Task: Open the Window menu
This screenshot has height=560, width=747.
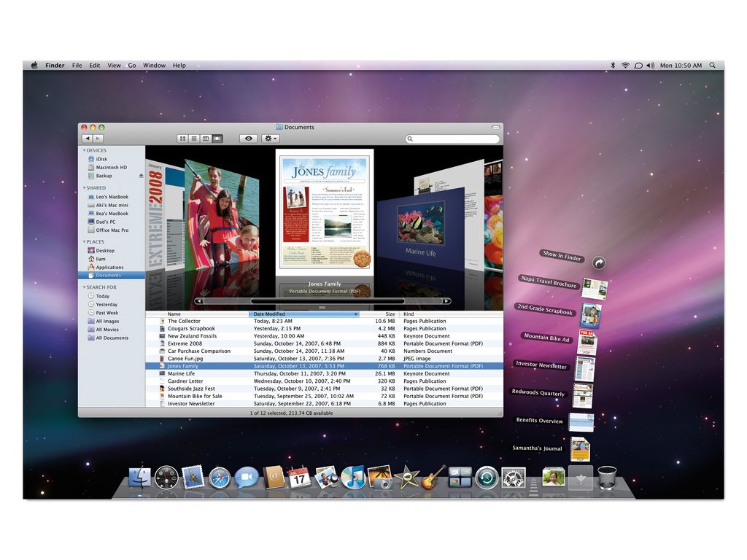Action: [x=154, y=65]
